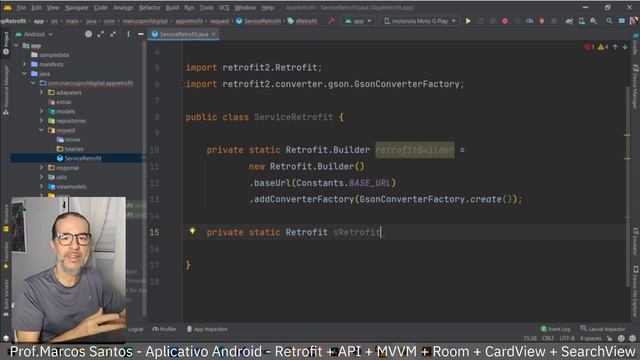Image resolution: width=640 pixels, height=360 pixels.
Task: Open the Device Manager right side tab
Action: pyautogui.click(x=635, y=87)
